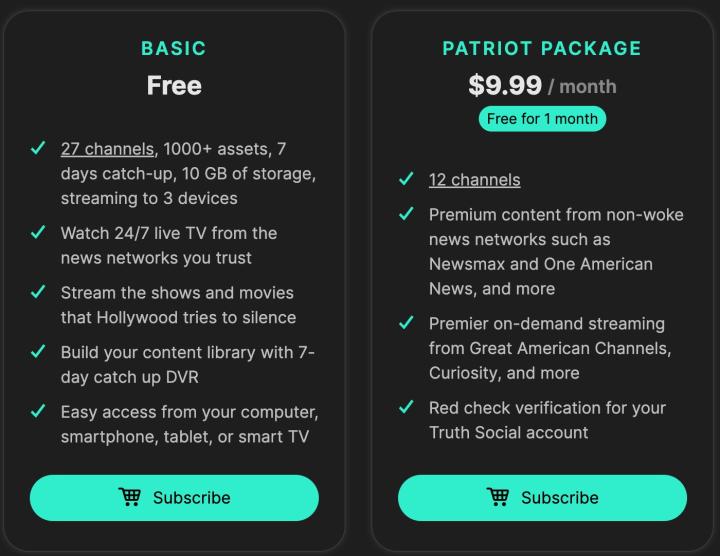Open the 12 channels link
The height and width of the screenshot is (556, 720).
(474, 180)
